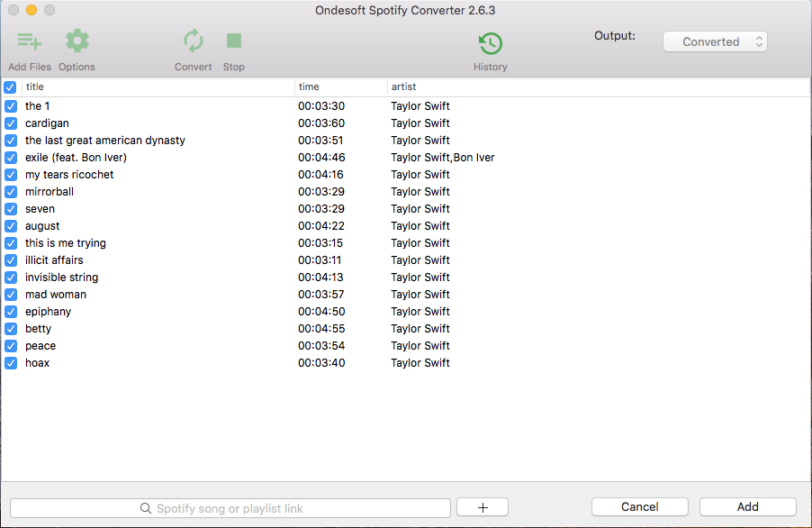Click the plus button beside link field
812x528 pixels.
pos(483,507)
